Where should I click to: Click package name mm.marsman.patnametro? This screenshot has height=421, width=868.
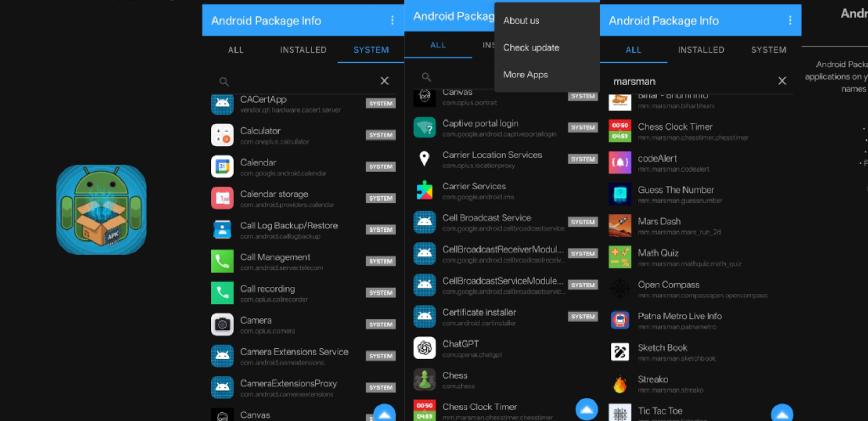pyautogui.click(x=677, y=327)
